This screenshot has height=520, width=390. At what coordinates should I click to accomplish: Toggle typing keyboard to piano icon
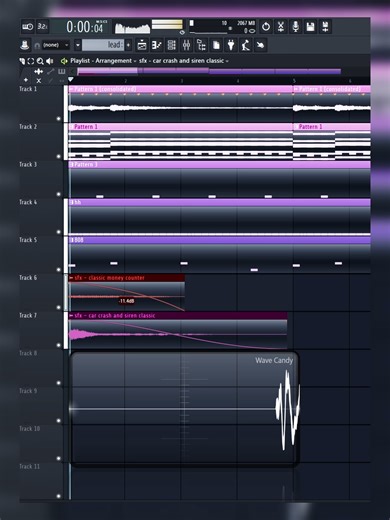click(28, 26)
